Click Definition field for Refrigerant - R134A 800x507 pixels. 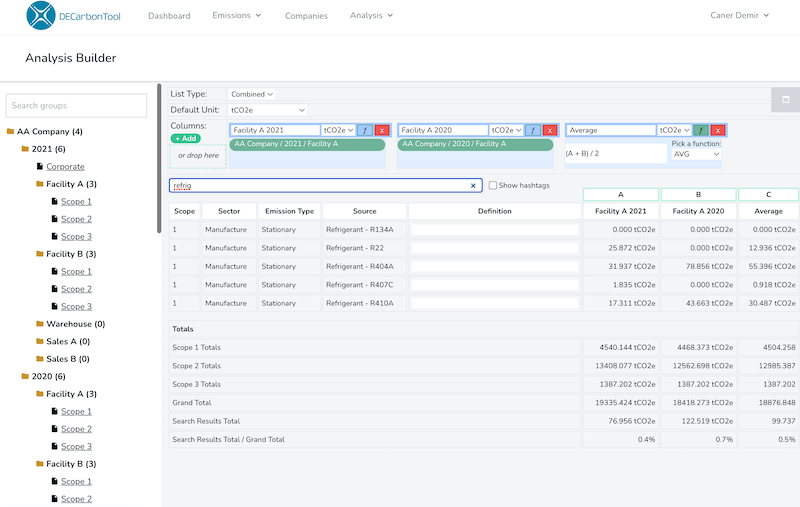tap(494, 230)
